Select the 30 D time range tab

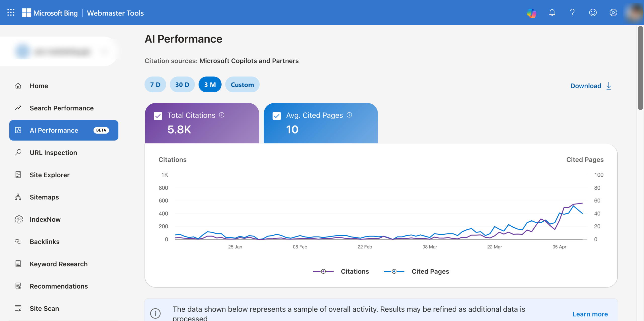click(x=182, y=85)
